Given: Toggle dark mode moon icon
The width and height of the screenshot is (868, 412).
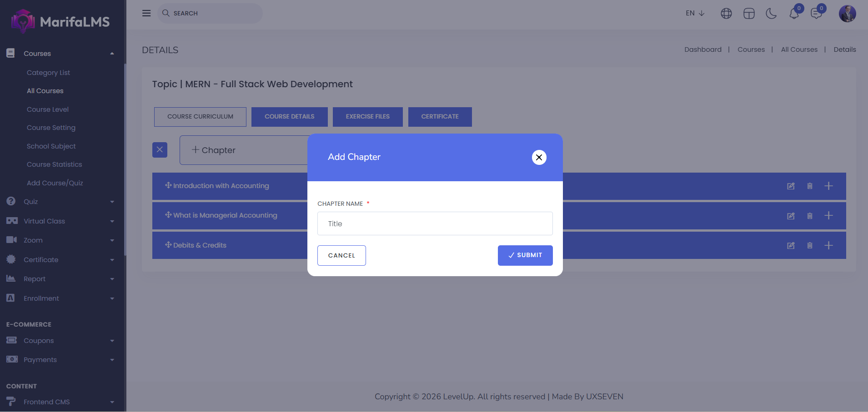Looking at the screenshot, I should [771, 14].
